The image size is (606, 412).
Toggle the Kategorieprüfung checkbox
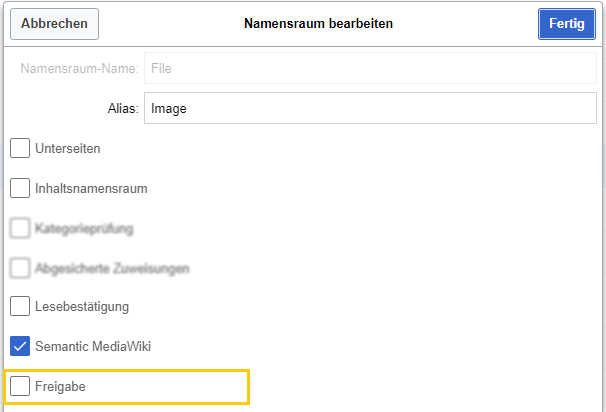pos(20,228)
